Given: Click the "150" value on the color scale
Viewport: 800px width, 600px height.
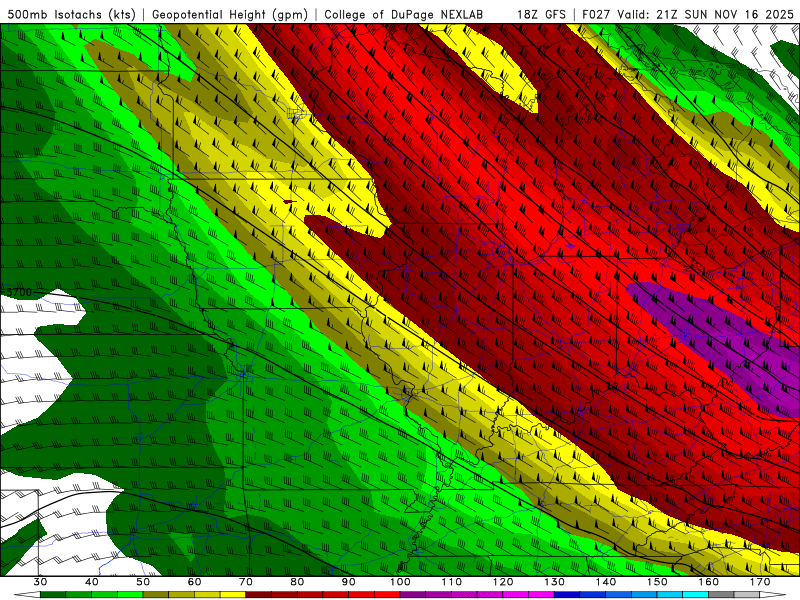Looking at the screenshot, I should click(657, 582).
